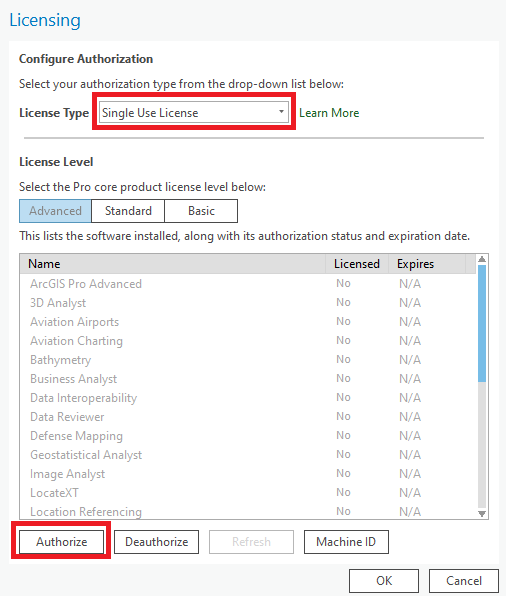Select the Image Analyst row
Image resolution: width=506 pixels, height=596 pixels.
248,474
